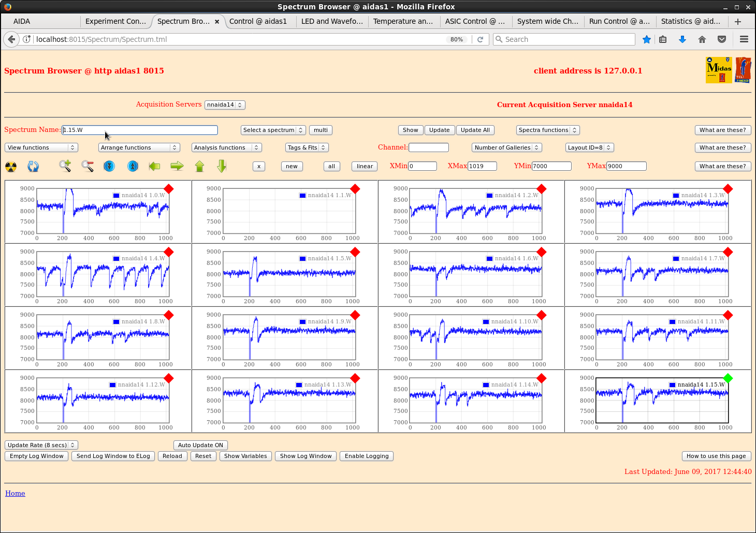756x533 pixels.
Task: Click the Update All button
Action: tap(475, 130)
